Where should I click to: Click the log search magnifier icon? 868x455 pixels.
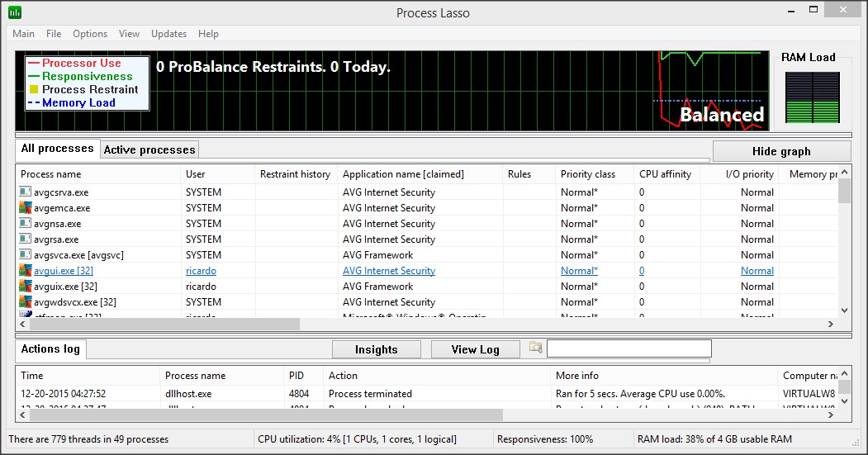[535, 348]
